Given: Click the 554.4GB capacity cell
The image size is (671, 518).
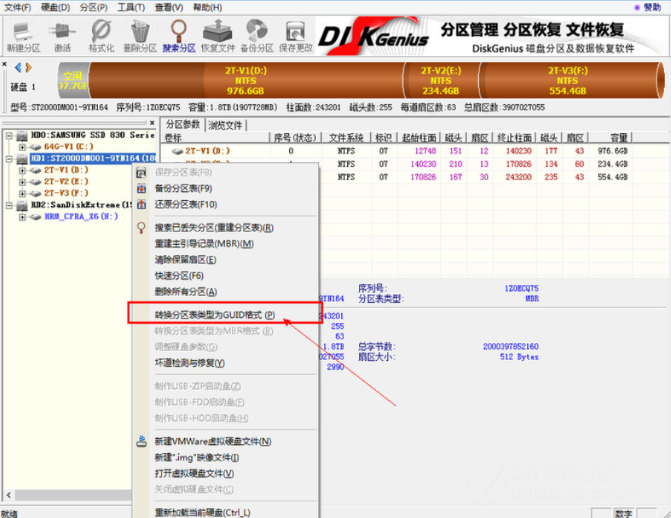Looking at the screenshot, I should pyautogui.click(x=612, y=177).
